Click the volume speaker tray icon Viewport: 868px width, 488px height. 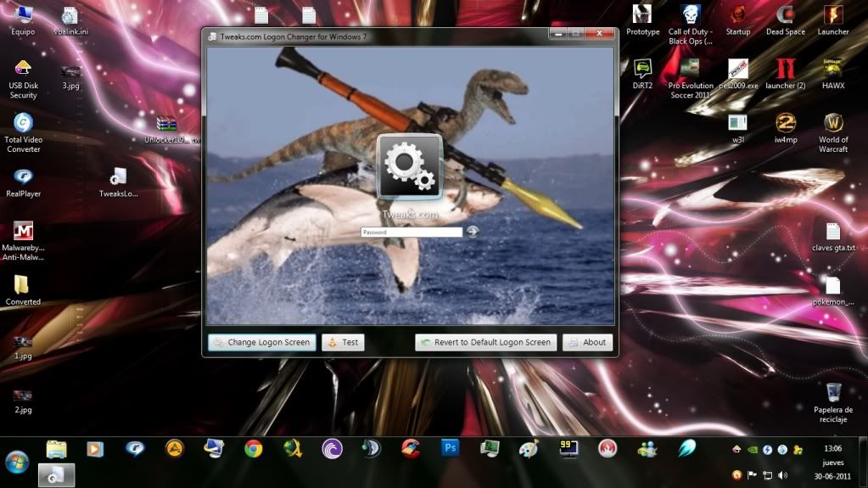[783, 475]
